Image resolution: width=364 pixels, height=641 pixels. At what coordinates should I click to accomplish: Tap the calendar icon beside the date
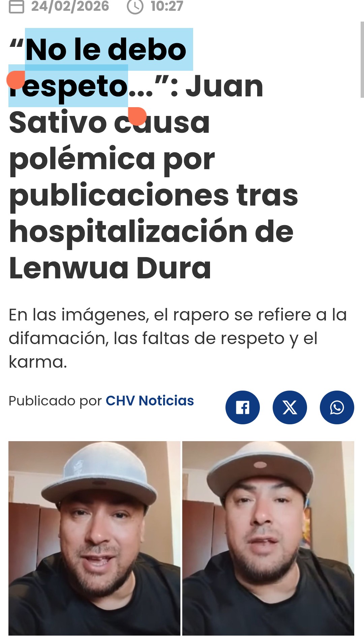pos(17,6)
